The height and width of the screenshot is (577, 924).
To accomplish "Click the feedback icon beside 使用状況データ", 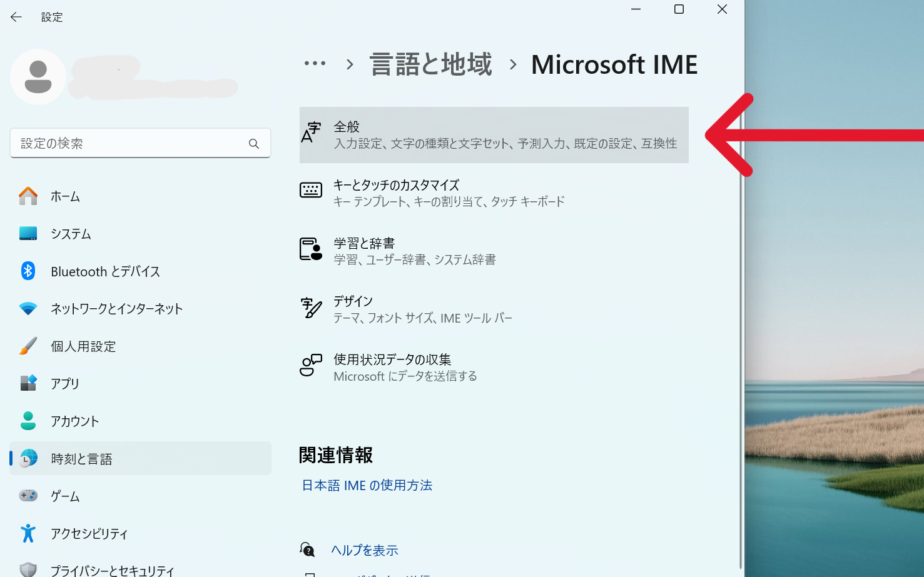I will tap(311, 364).
